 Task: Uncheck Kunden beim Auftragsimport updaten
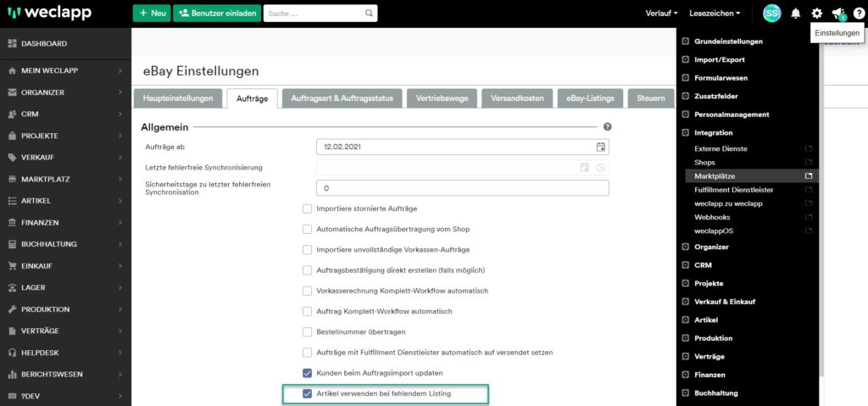[307, 373]
